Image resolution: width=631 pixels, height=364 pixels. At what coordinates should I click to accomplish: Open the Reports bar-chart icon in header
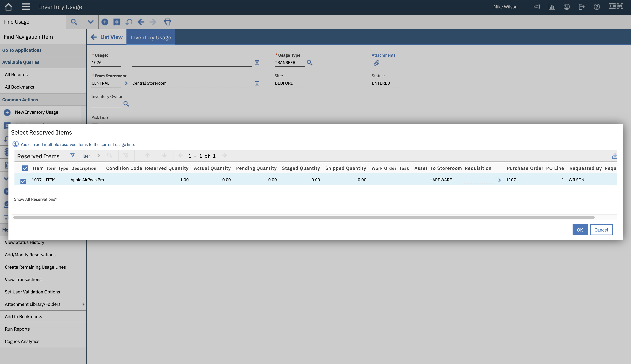click(x=551, y=7)
